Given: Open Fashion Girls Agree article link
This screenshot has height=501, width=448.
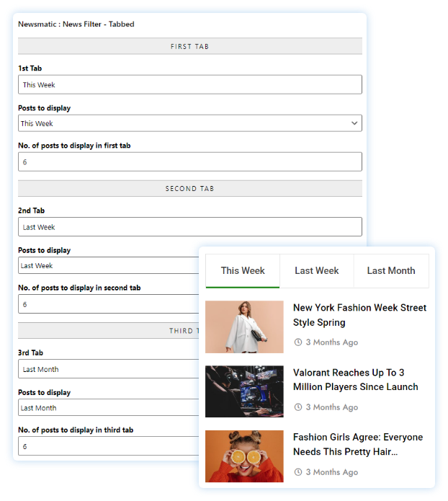Looking at the screenshot, I should pos(358,445).
